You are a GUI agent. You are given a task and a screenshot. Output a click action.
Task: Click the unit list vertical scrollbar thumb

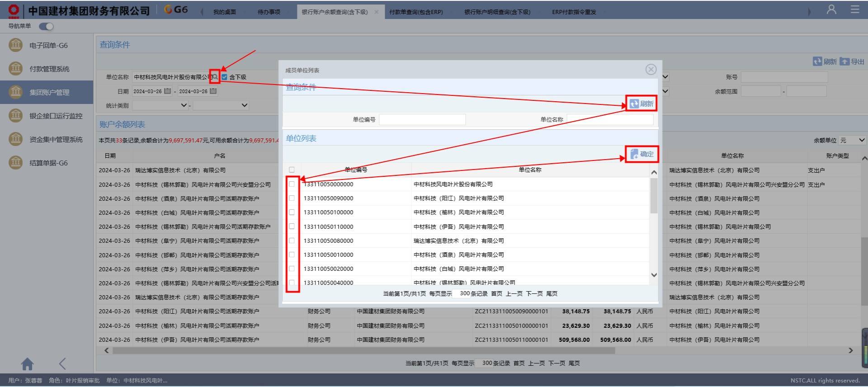pos(654,196)
